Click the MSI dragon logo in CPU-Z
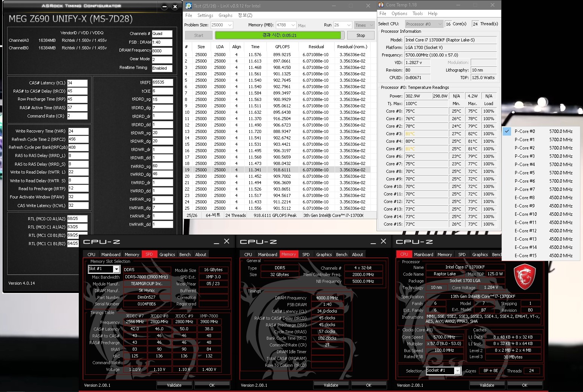 [525, 276]
